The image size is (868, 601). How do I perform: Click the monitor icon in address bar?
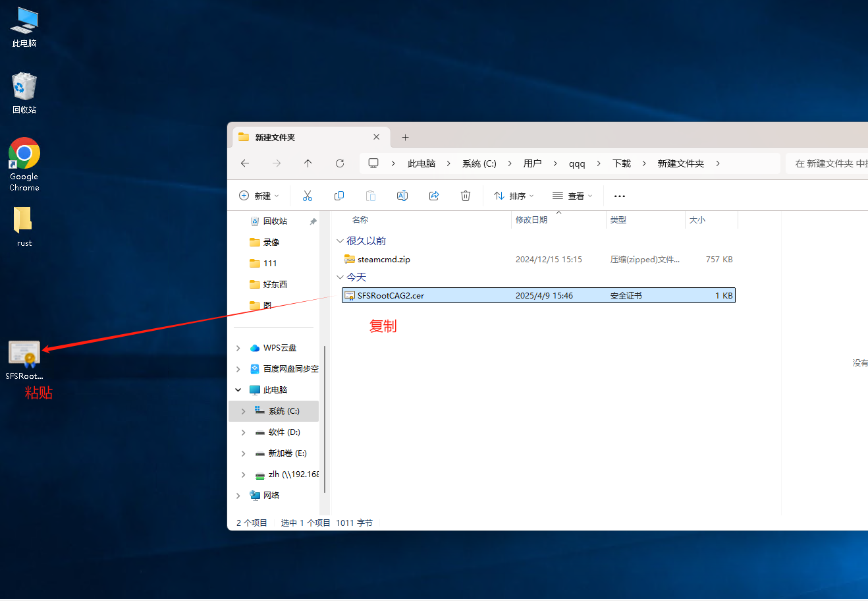(x=373, y=163)
